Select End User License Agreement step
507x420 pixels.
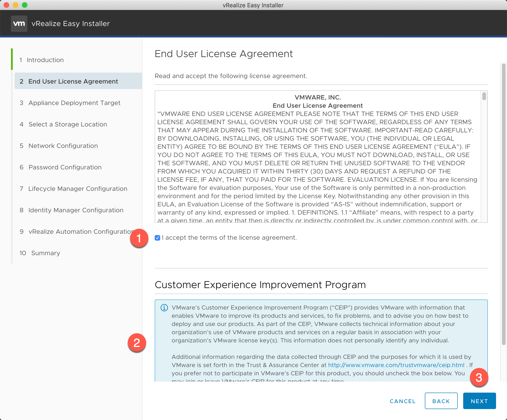tap(78, 81)
